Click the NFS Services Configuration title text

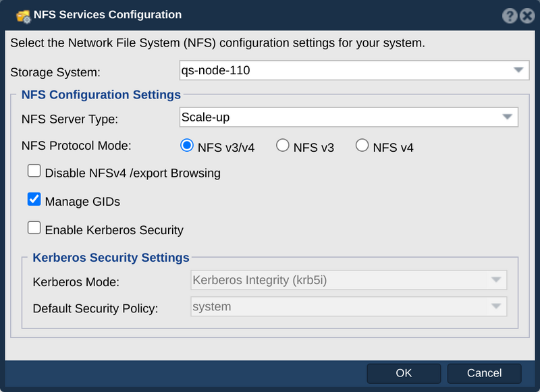coord(107,15)
